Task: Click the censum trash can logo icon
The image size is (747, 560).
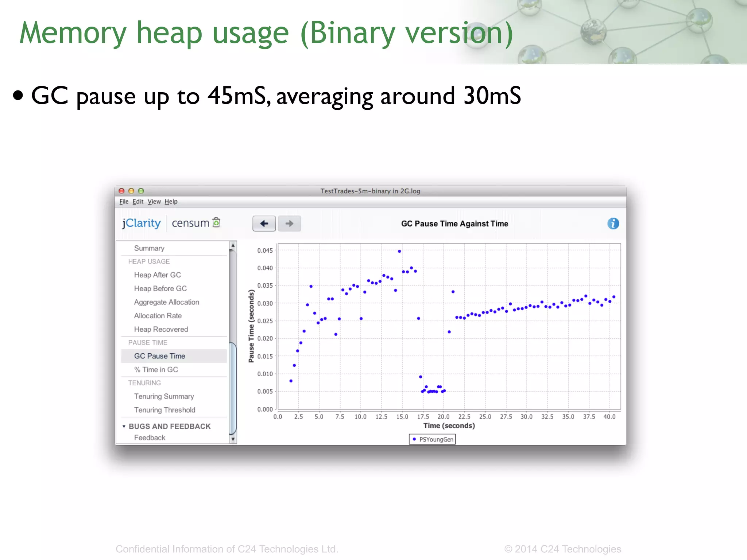Action: click(x=216, y=222)
